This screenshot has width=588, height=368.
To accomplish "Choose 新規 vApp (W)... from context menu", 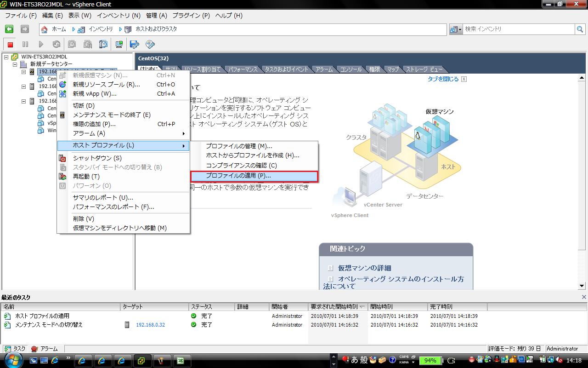I will [x=123, y=94].
